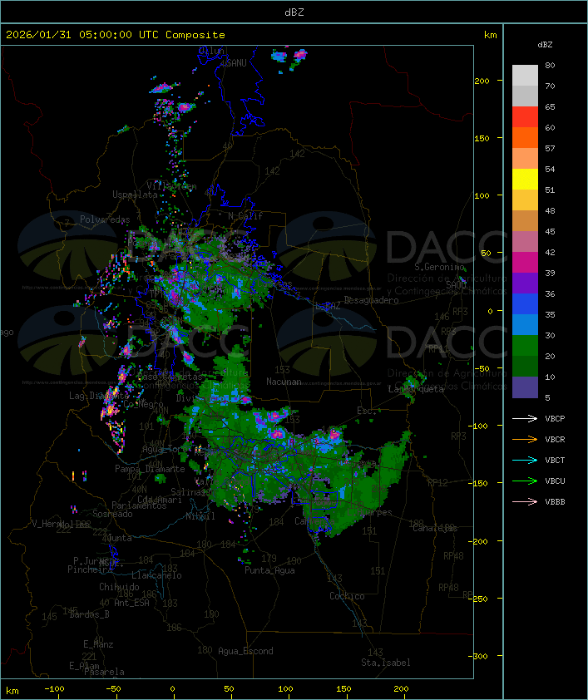Image resolution: width=588 pixels, height=700 pixels.
Task: Click the cyan VBCT arrow icon
Action: pos(525,460)
